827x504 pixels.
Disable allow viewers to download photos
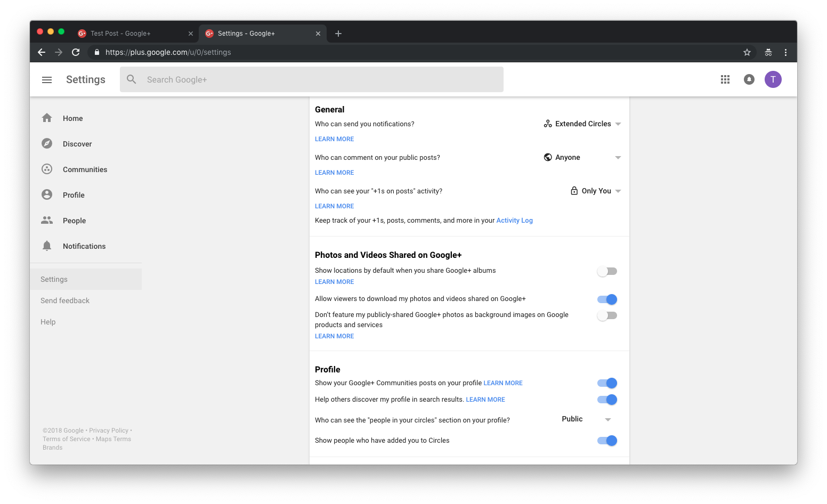[x=607, y=299]
